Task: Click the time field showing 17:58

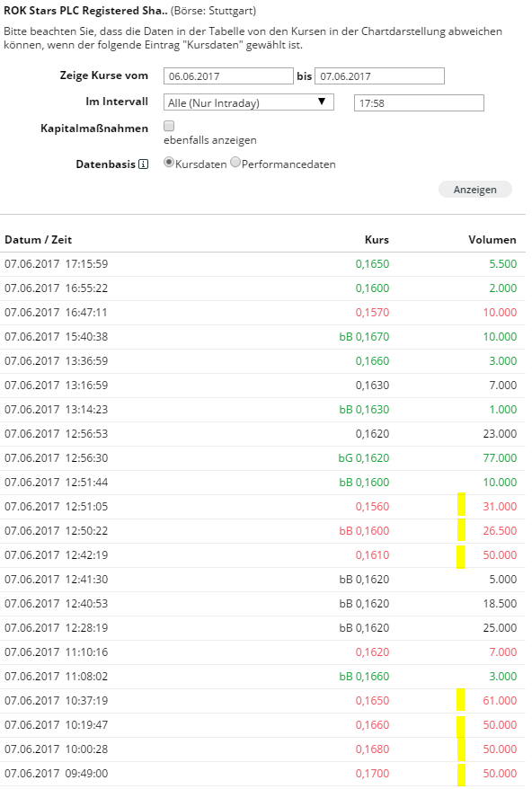Action: click(x=418, y=102)
